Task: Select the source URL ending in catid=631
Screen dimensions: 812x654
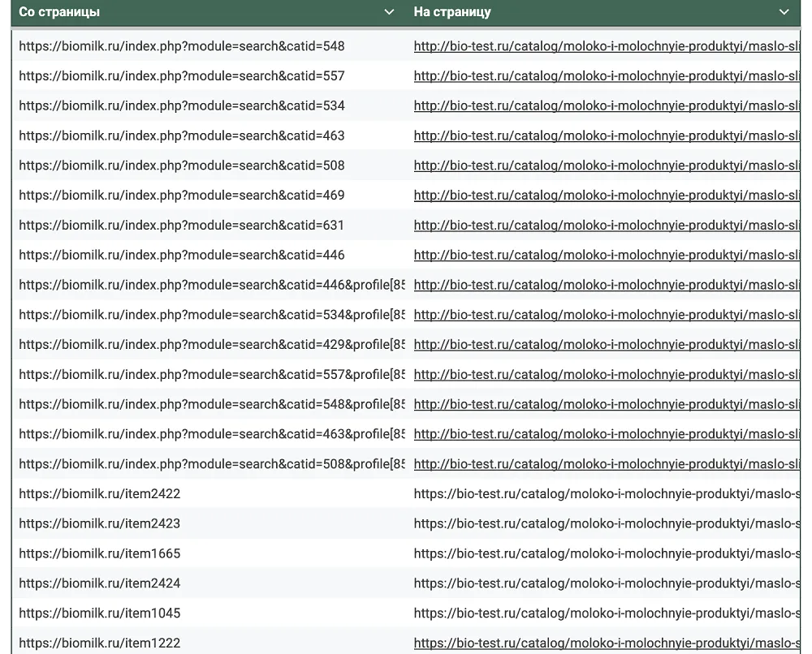Action: 182,226
